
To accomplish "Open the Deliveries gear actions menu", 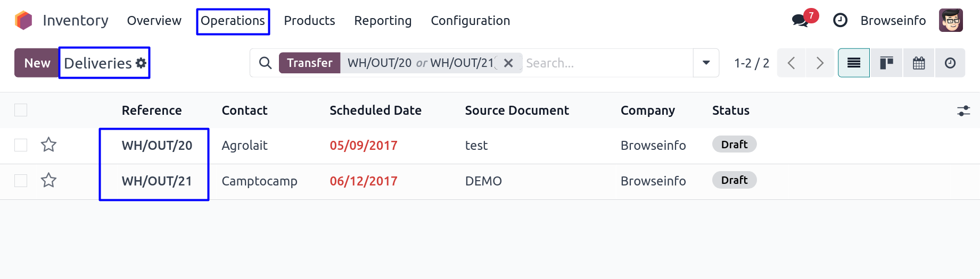I will click(x=141, y=63).
